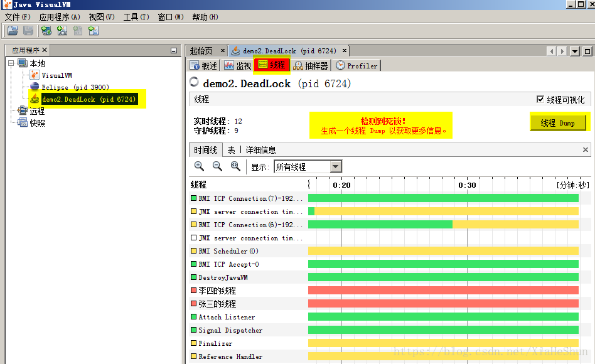Maximize the editor window button
Screen dimensions: 595x364
click(587, 51)
